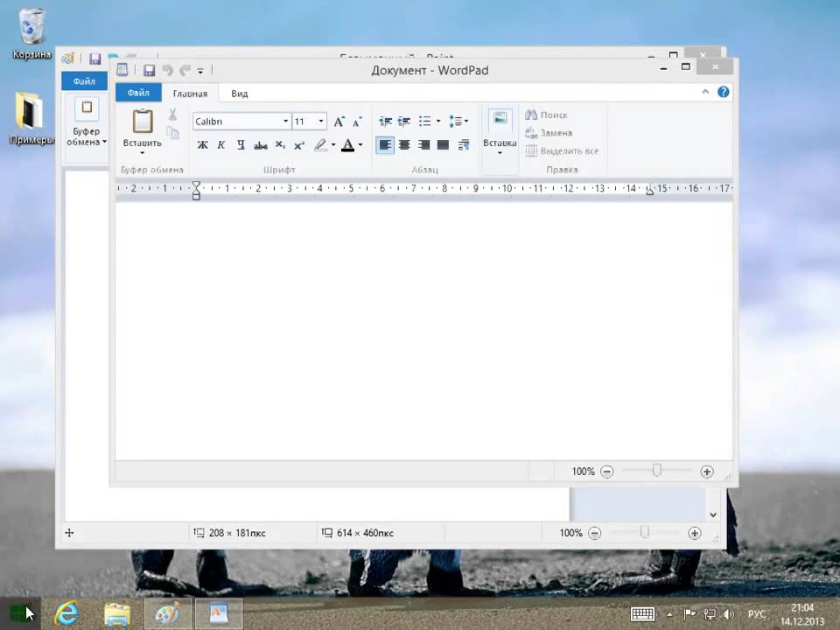The image size is (840, 630).
Task: Decrease paragraph indent
Action: click(x=385, y=122)
